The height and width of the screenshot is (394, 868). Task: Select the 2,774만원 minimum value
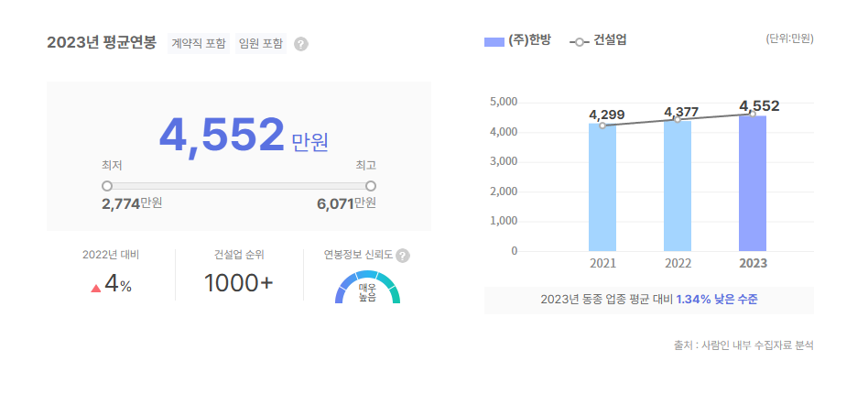click(132, 203)
